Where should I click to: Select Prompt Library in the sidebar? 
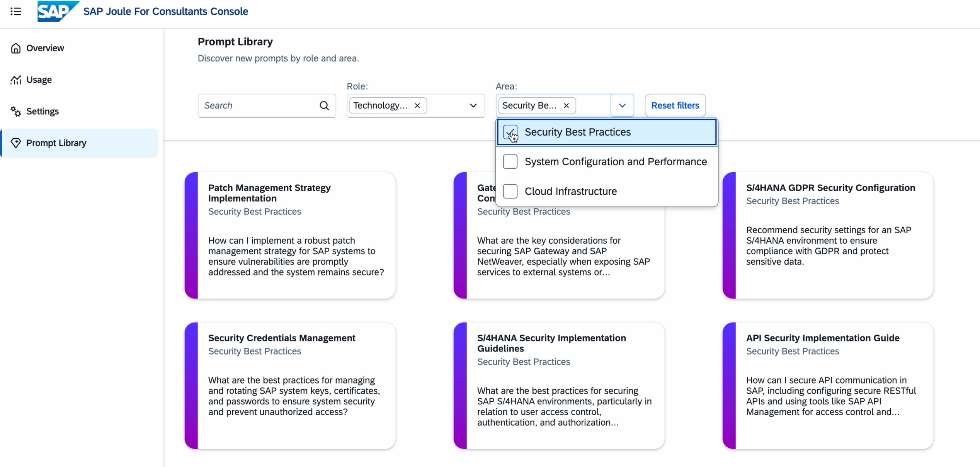[x=79, y=143]
